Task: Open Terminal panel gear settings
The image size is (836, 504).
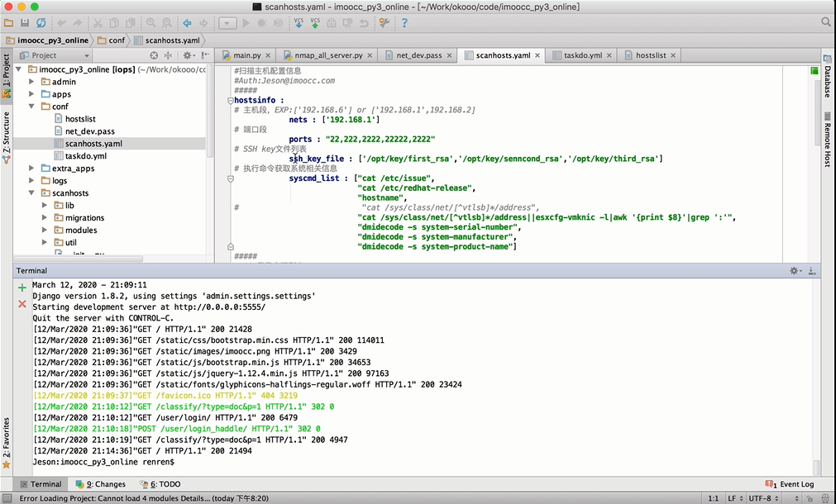Action: click(795, 271)
